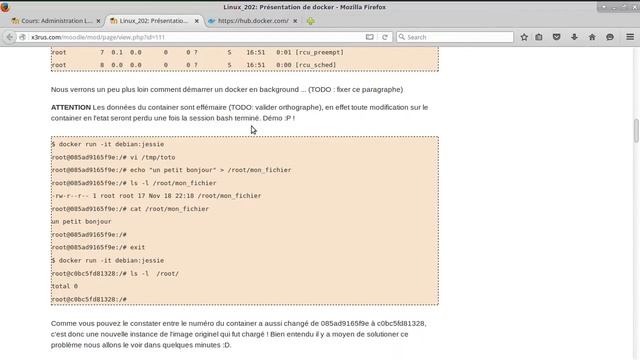Click the '[rcu_sched]' process row

tap(194, 65)
